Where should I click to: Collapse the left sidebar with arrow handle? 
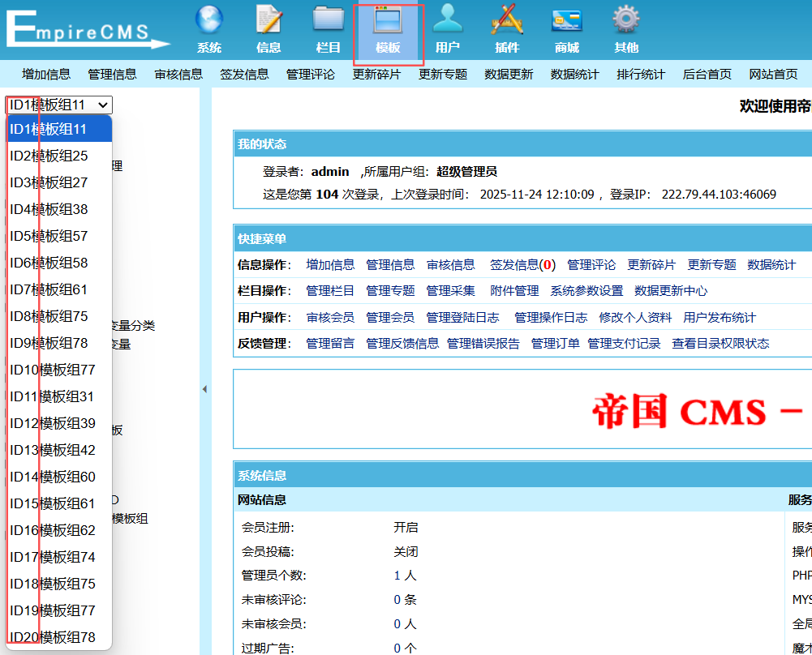[204, 390]
